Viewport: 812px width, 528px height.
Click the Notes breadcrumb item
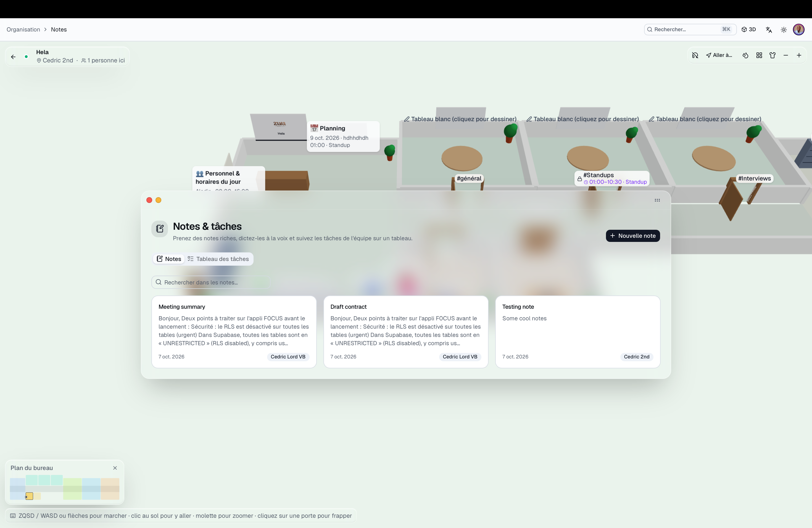tap(59, 29)
